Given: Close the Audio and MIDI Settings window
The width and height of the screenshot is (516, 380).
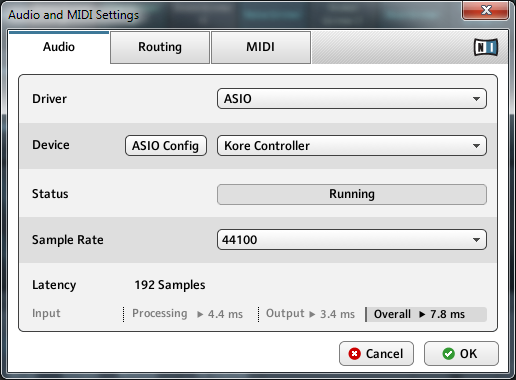Looking at the screenshot, I should point(486,10).
